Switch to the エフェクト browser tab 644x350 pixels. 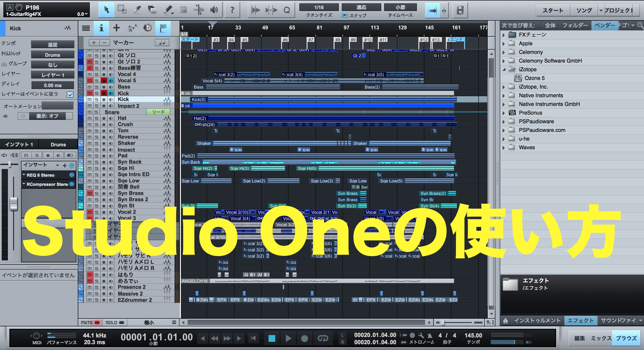tap(580, 321)
